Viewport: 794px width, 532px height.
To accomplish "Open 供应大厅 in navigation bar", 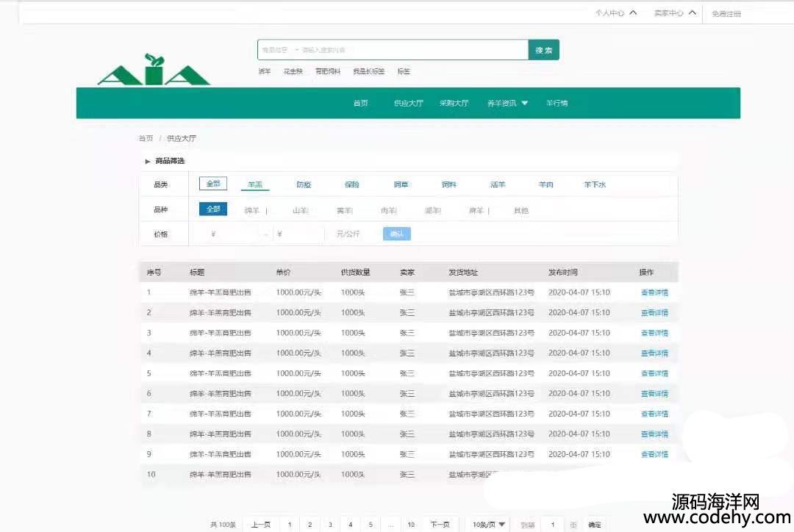I will coord(409,104).
